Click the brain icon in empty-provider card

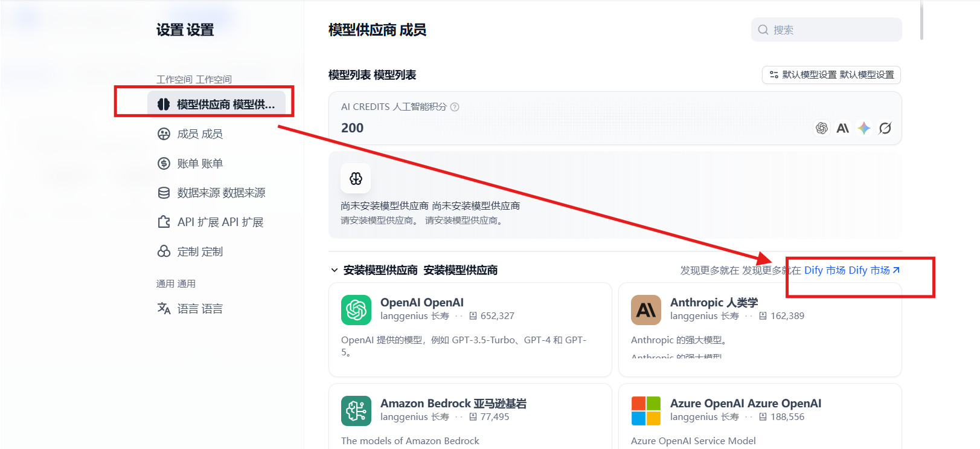(356, 178)
